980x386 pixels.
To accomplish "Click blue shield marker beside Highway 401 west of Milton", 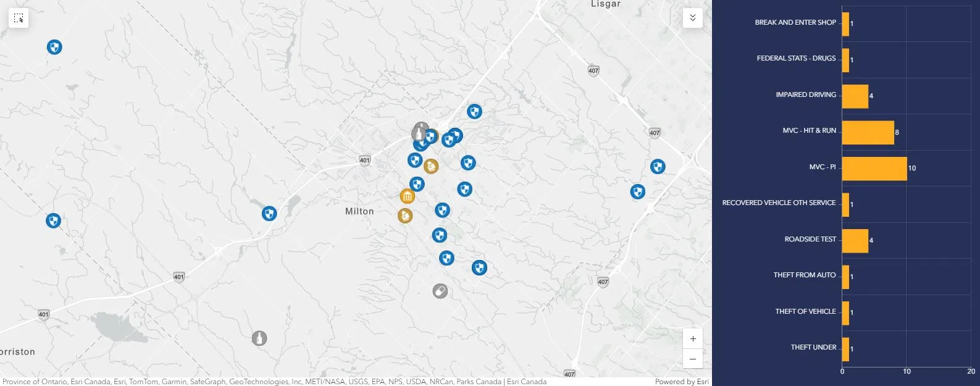I will click(269, 214).
